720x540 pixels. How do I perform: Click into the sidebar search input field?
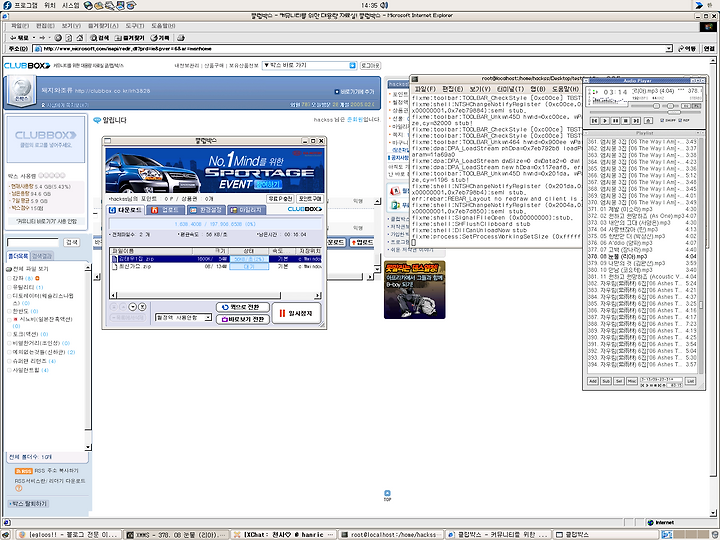point(33,242)
